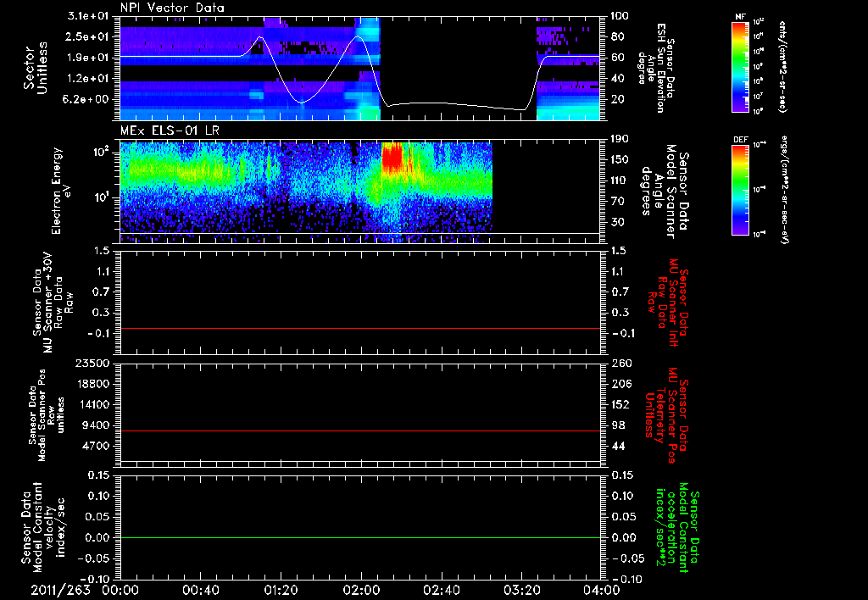Click the NF label above the color bar

(740, 17)
